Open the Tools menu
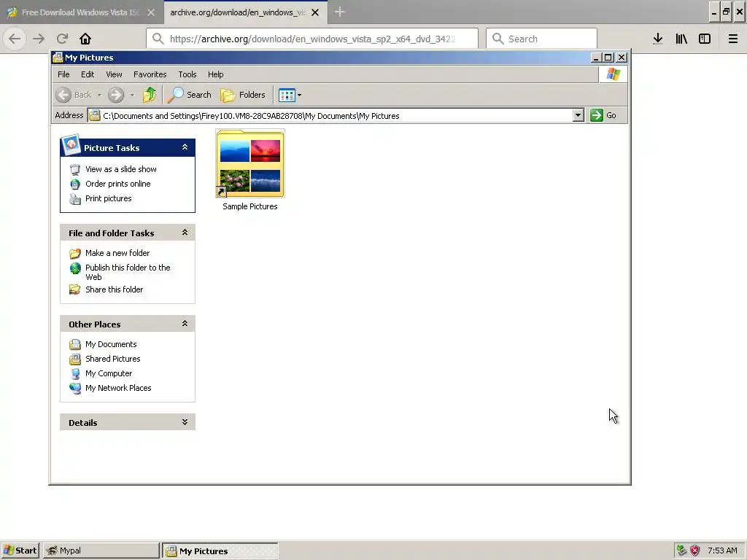The image size is (747, 560). click(187, 74)
